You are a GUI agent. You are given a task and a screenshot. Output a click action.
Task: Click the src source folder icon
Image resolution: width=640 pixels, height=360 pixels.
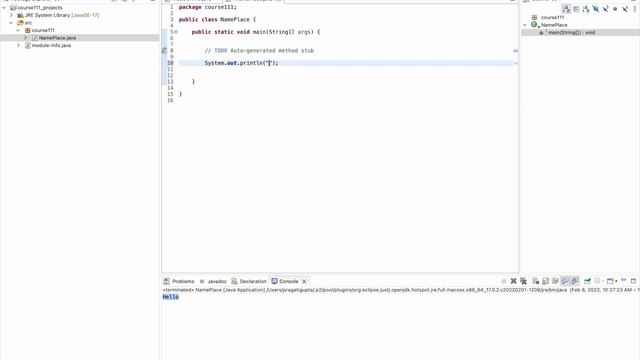tap(20, 23)
